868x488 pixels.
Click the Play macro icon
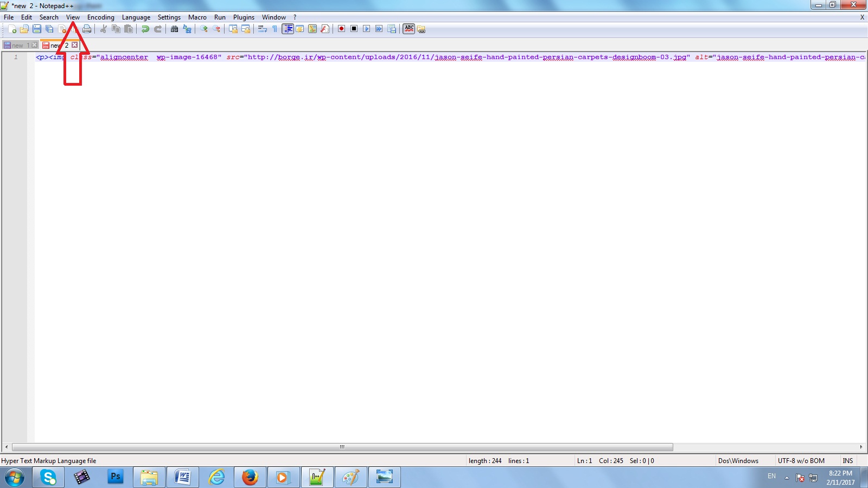366,29
